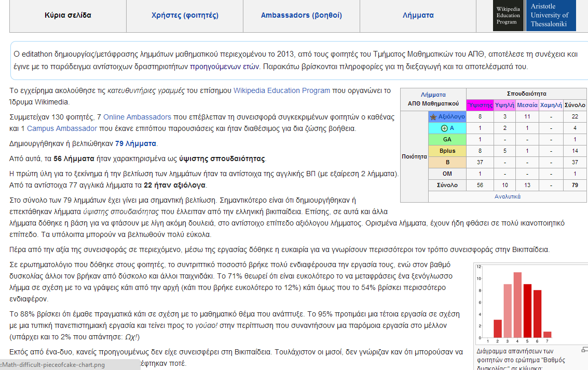Click the Bplus quality row label
Screen dimensions: 588x370
(447, 151)
